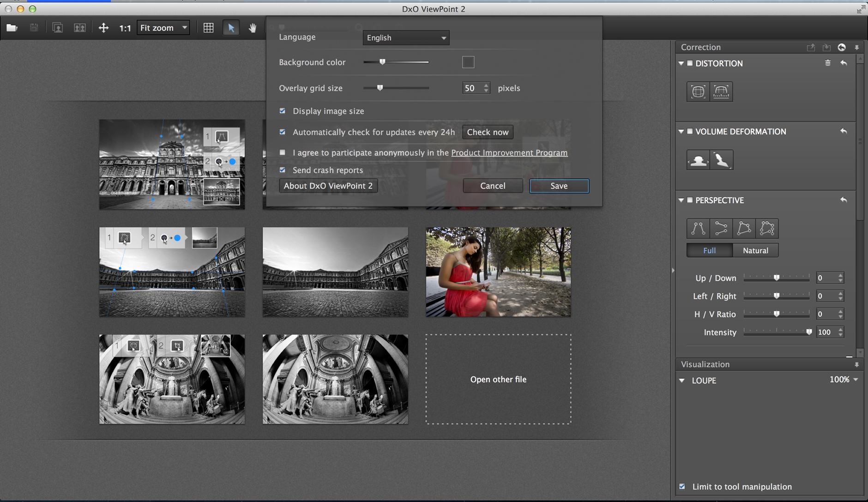868x502 pixels.
Task: Open the Product Improvement Program link
Action: pyautogui.click(x=509, y=153)
